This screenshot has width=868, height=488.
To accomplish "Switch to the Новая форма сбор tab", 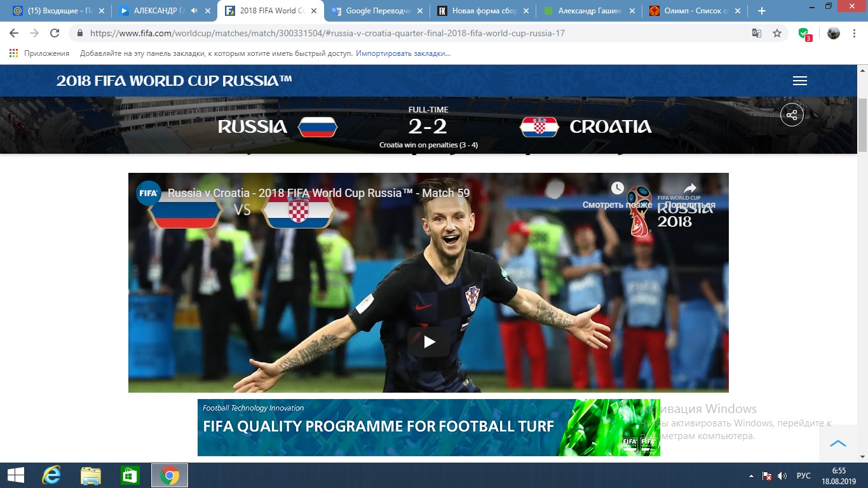I will click(x=482, y=11).
